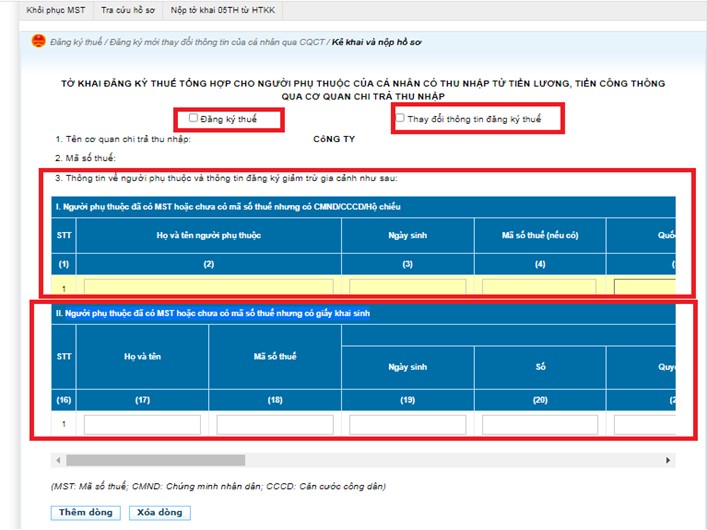The width and height of the screenshot is (707, 530).
Task: Click the 'Thêm dòng' button
Action: pyautogui.click(x=86, y=512)
